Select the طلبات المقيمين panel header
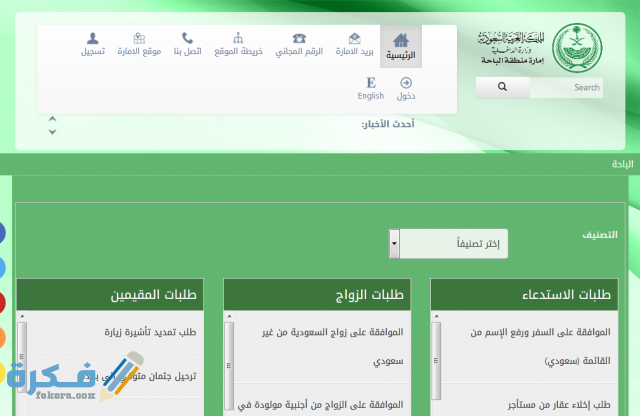Viewport: 640px width, 416px height. pos(110,294)
